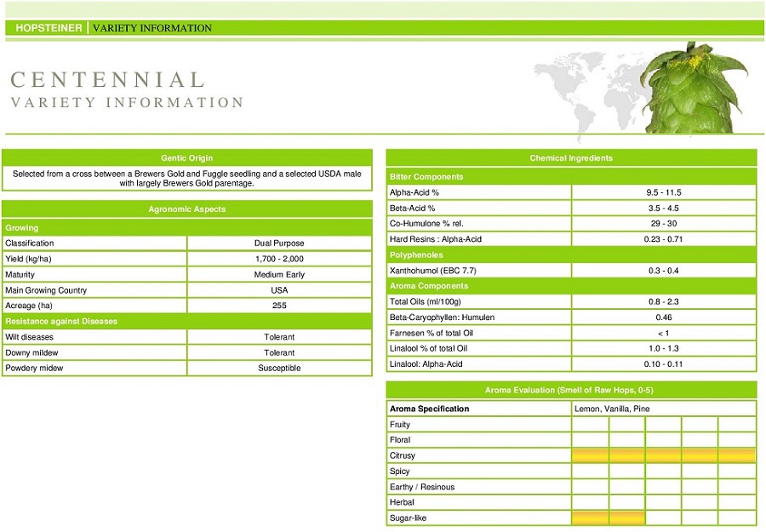The height and width of the screenshot is (532, 766).
Task: Click the Beta-Acid % label
Action: [412, 208]
